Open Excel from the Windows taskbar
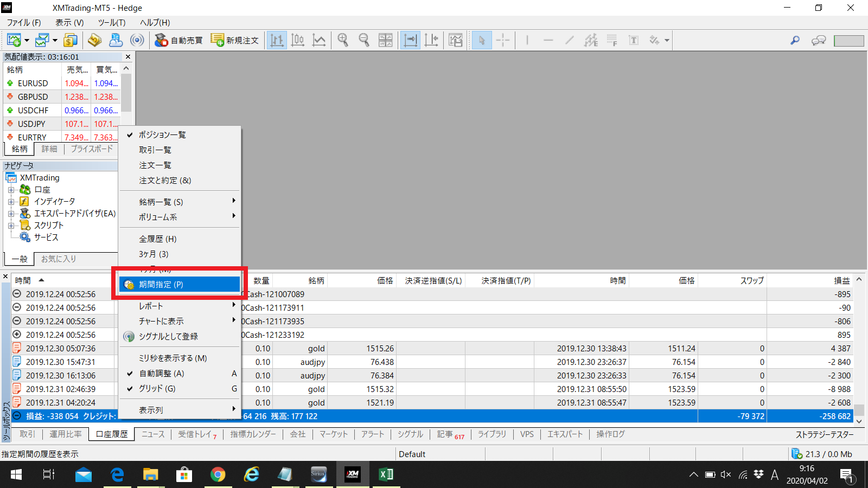Screen dimensions: 868x488 click(x=386, y=474)
